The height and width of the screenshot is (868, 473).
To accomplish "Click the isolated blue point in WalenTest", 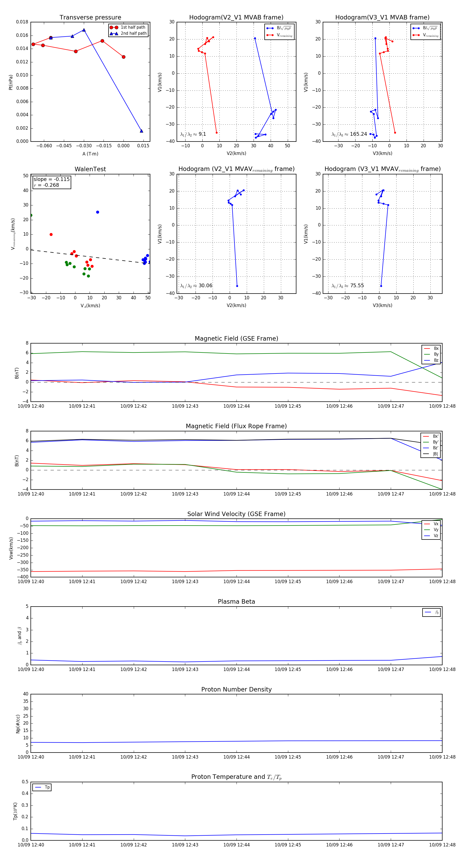I will point(98,212).
